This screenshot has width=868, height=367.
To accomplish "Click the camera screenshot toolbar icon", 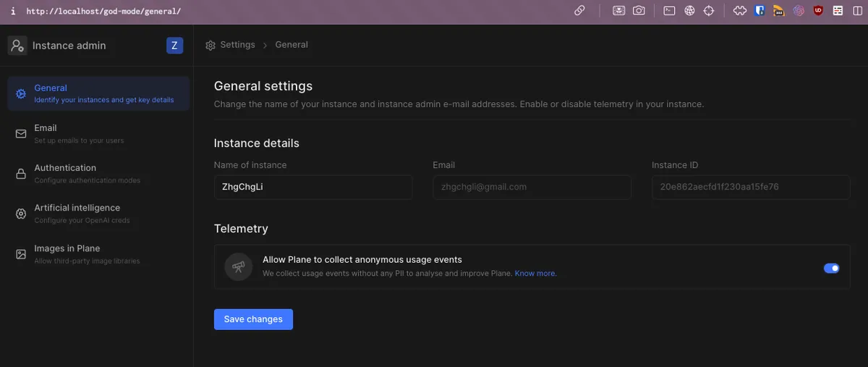I will click(639, 11).
